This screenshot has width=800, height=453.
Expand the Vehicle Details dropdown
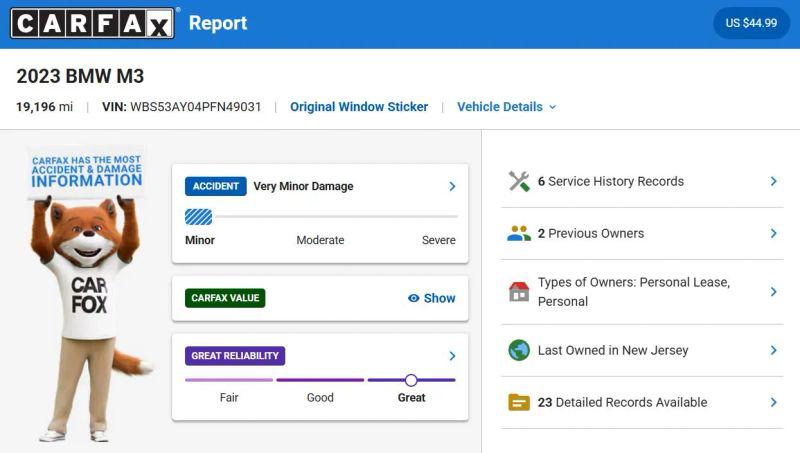506,107
